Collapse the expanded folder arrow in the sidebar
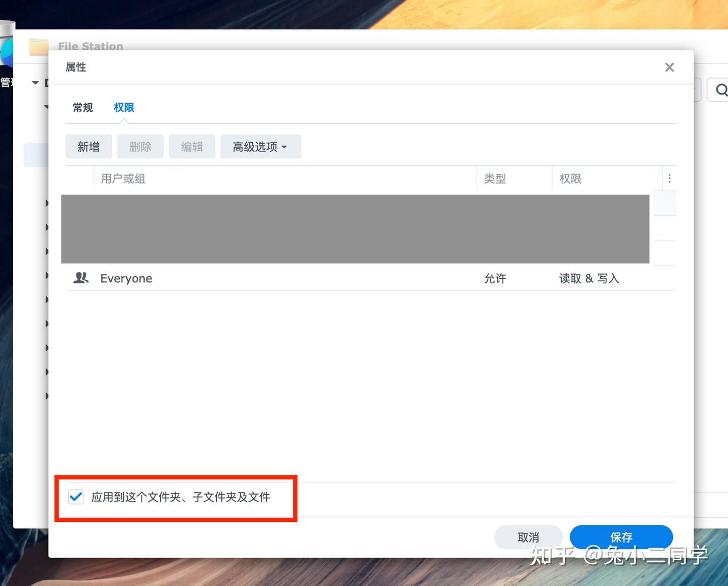The width and height of the screenshot is (728, 586). click(35, 82)
